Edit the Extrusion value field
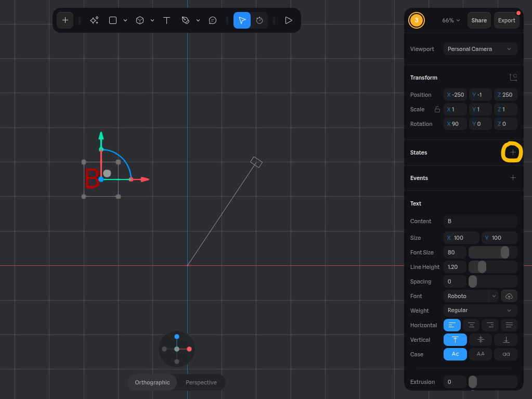 pos(455,382)
